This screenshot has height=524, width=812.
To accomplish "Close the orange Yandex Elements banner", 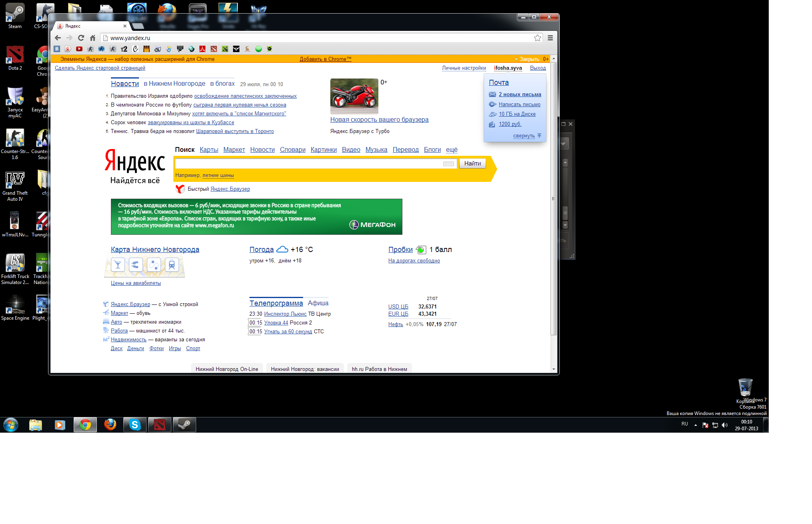I will 527,59.
